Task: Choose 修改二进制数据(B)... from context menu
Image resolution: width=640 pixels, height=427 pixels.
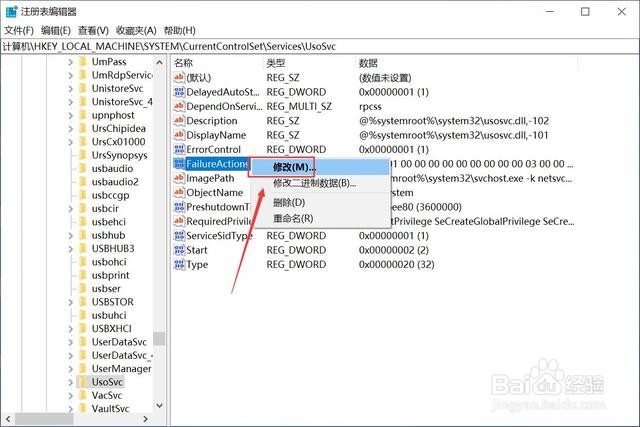Action: pos(320,183)
